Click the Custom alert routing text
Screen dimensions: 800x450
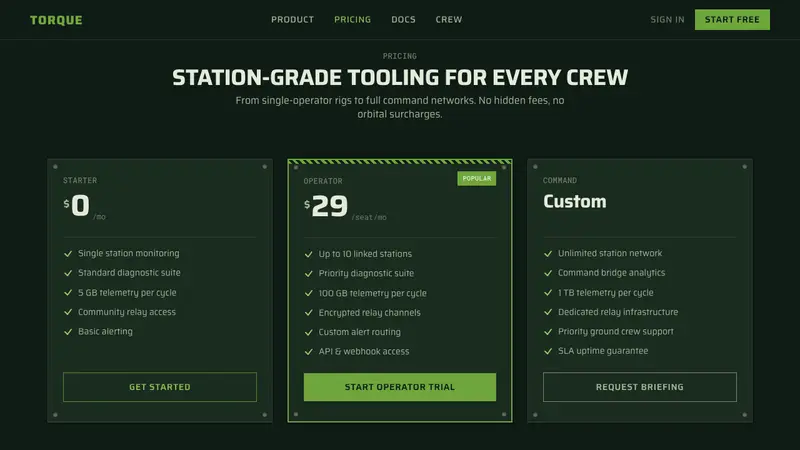click(x=360, y=332)
